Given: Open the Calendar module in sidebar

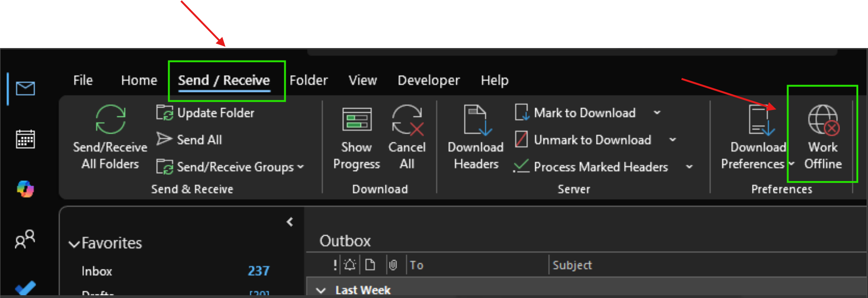Looking at the screenshot, I should click(25, 139).
